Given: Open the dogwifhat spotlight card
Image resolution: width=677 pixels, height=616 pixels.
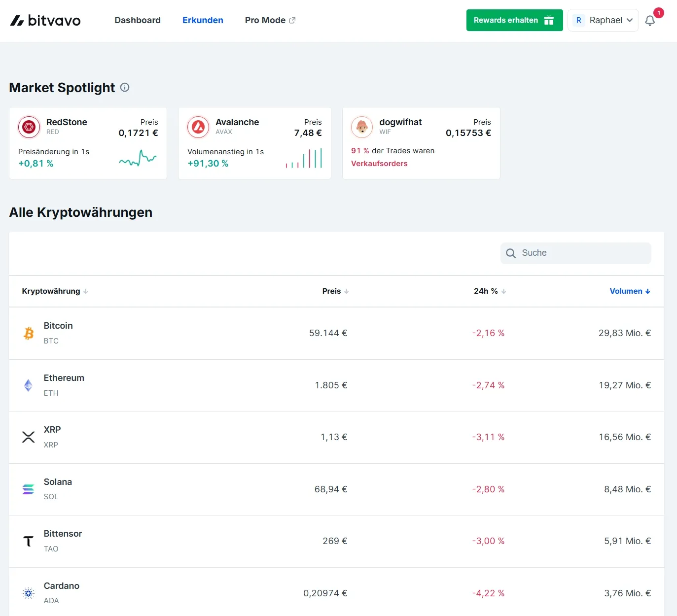Looking at the screenshot, I should click(x=421, y=143).
